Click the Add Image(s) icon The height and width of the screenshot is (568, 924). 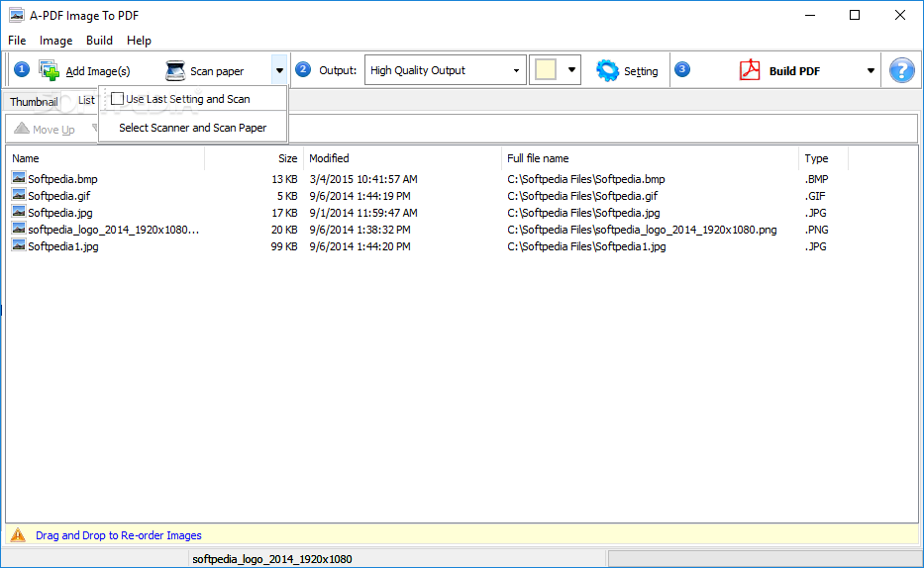click(49, 70)
